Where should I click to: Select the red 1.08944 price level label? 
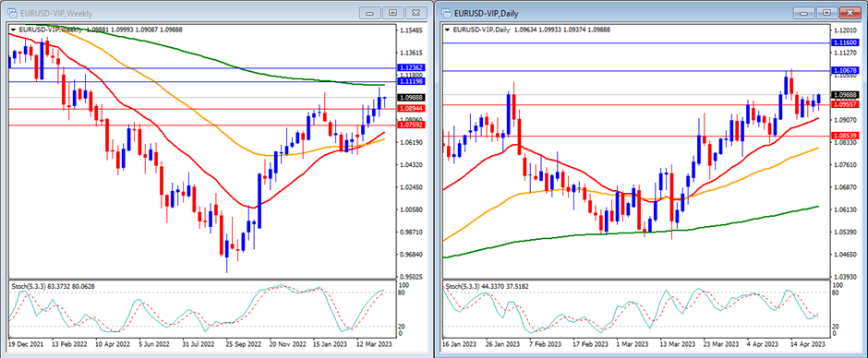point(411,109)
